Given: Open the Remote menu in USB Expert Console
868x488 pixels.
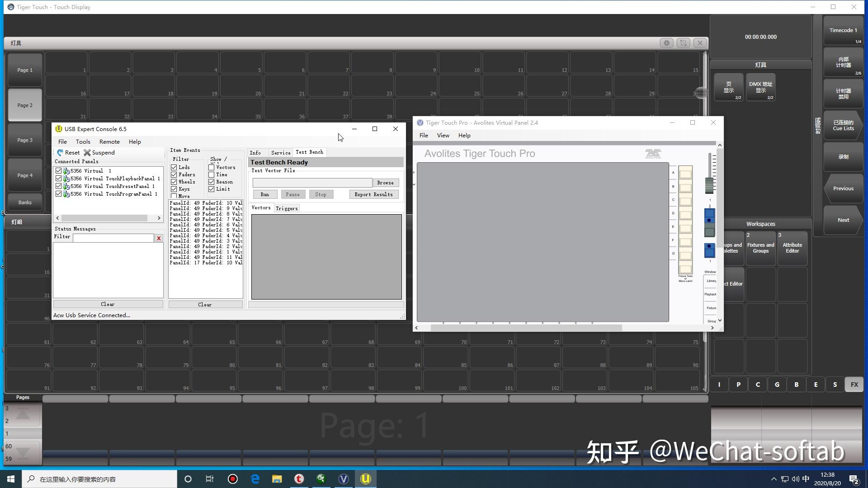Looking at the screenshot, I should tap(109, 141).
